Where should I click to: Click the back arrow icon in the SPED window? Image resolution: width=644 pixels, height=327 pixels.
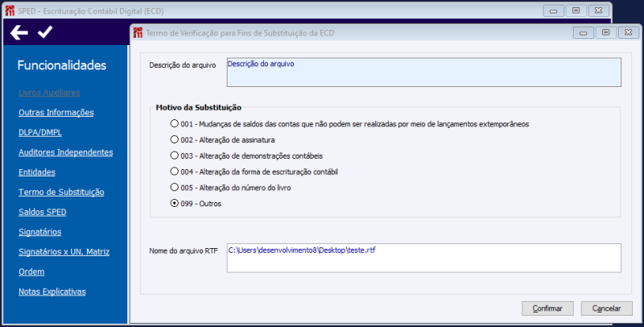[19, 32]
